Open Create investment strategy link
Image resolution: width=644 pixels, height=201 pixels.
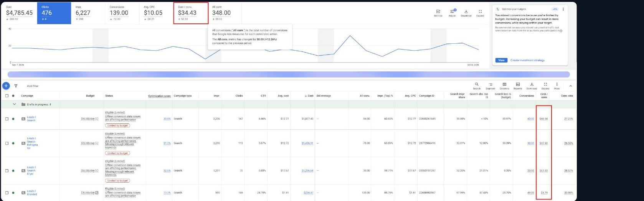tap(527, 60)
